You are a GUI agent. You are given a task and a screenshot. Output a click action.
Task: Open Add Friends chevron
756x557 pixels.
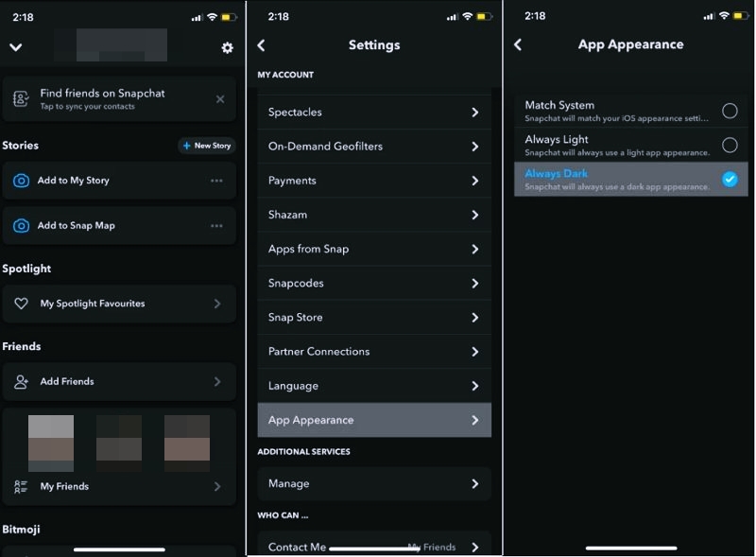click(217, 381)
